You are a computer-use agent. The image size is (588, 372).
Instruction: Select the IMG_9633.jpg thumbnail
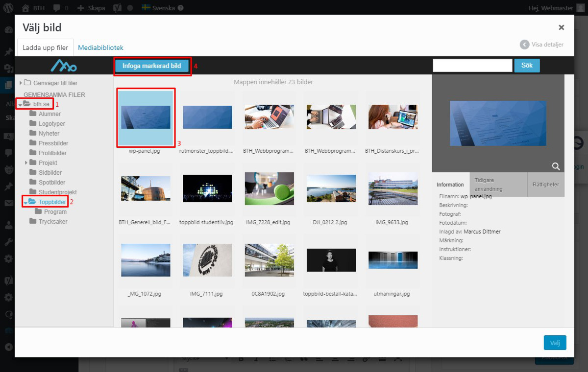click(392, 188)
